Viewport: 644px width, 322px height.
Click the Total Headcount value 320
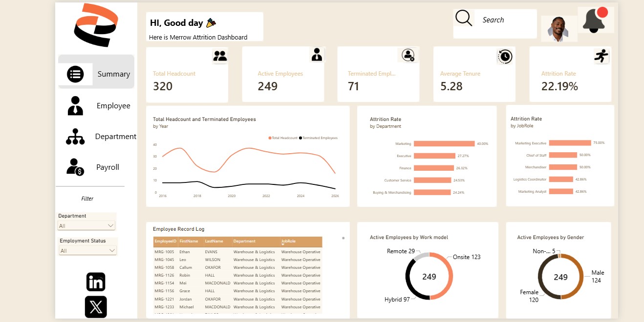(x=163, y=86)
